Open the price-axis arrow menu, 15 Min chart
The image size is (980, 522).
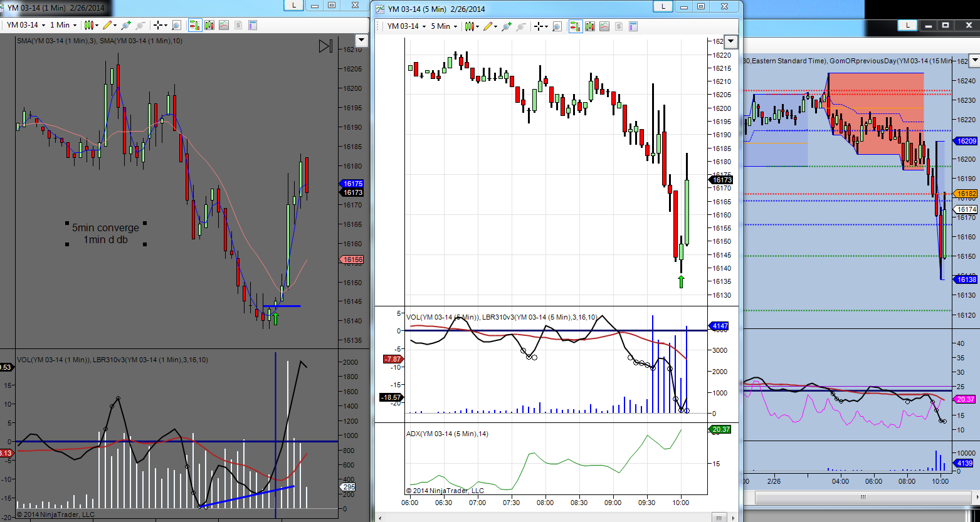pyautogui.click(x=974, y=61)
